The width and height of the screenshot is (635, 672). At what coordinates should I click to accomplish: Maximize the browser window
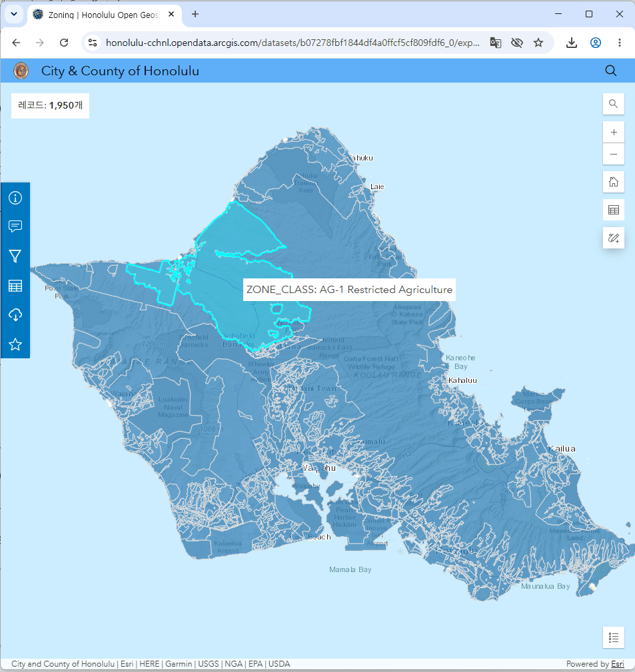(589, 14)
